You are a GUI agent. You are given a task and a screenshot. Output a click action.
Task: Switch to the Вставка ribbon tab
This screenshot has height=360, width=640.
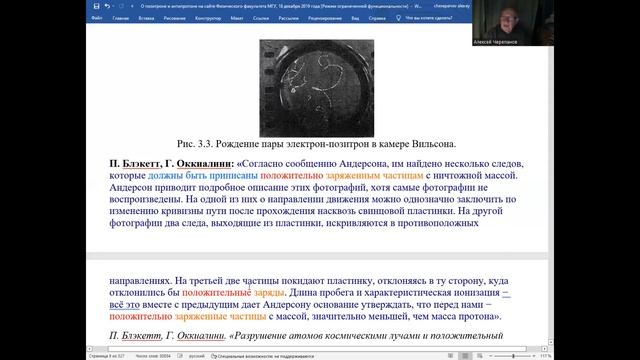[x=146, y=18]
